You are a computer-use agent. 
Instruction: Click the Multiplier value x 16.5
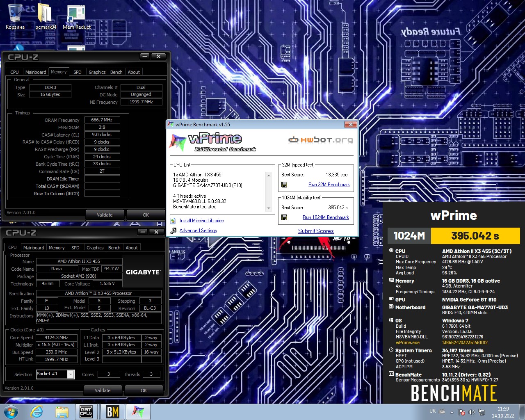(56, 345)
